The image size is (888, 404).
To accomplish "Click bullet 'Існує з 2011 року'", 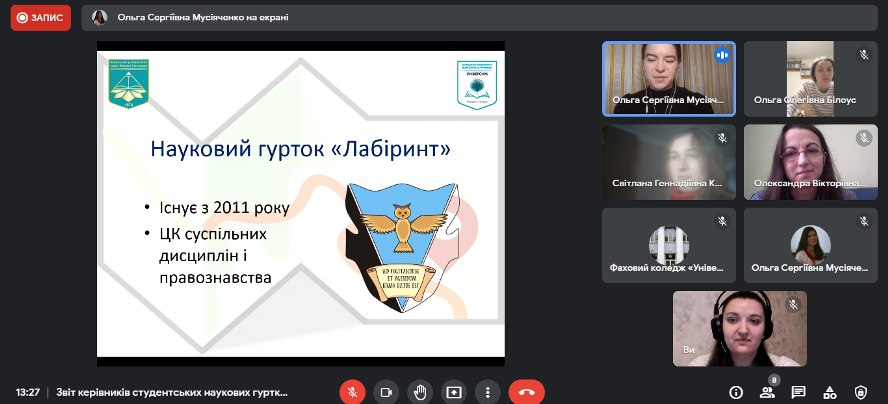I will coord(225,209).
